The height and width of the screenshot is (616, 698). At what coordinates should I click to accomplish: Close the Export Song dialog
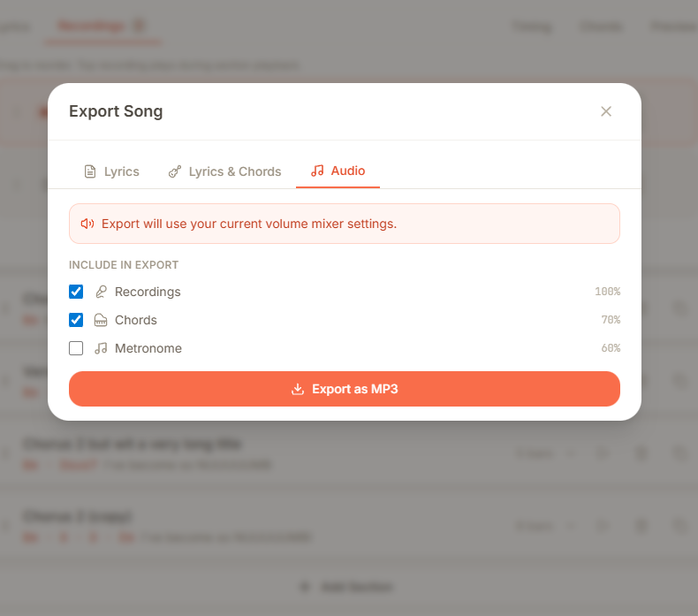pyautogui.click(x=606, y=111)
